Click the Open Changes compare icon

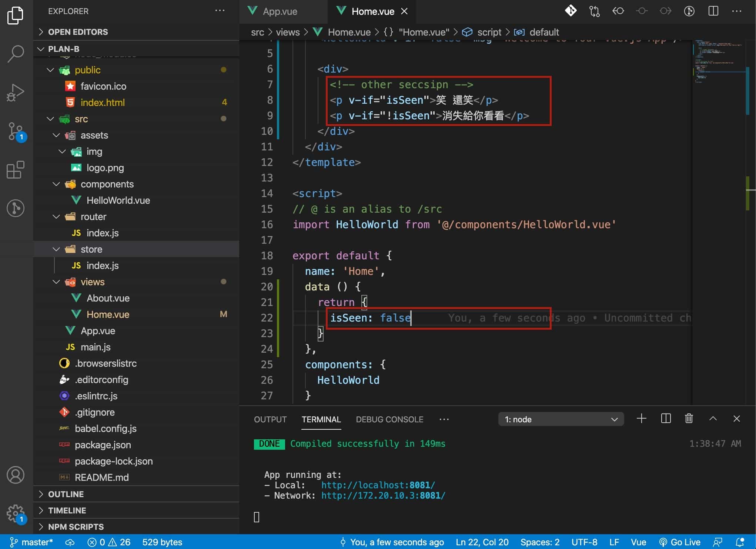coord(595,11)
